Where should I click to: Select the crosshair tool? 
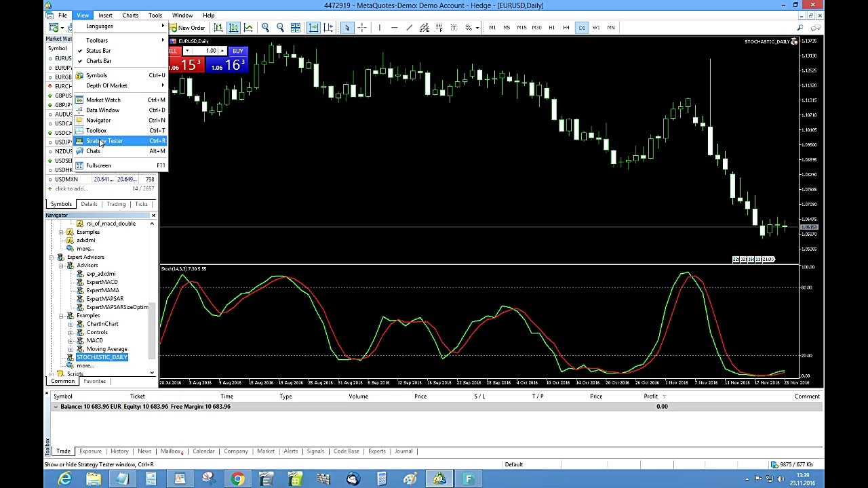[x=361, y=28]
